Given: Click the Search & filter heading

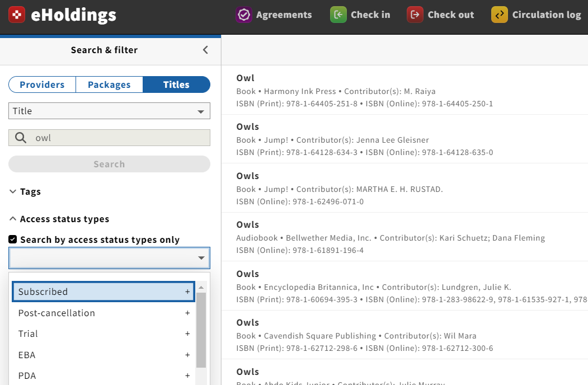Looking at the screenshot, I should (x=104, y=50).
